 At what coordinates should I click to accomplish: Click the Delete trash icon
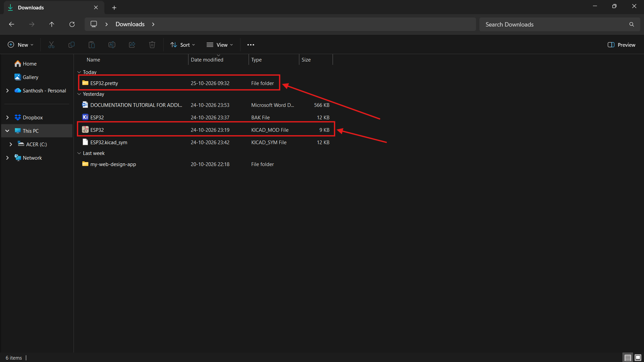[152, 45]
